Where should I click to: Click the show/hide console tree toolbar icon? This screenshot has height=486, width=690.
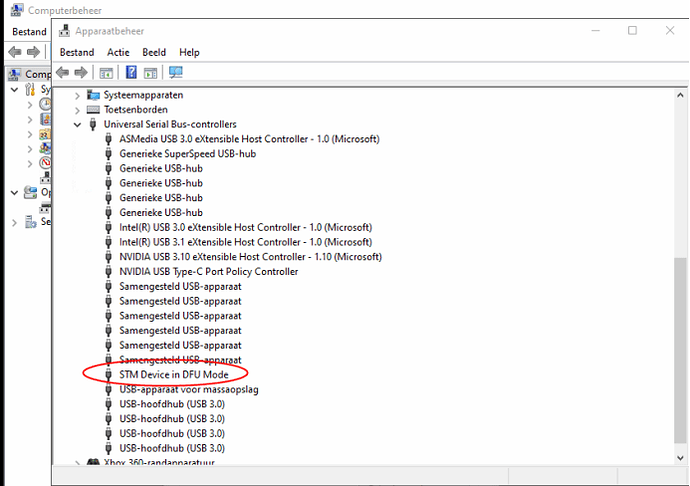(106, 73)
